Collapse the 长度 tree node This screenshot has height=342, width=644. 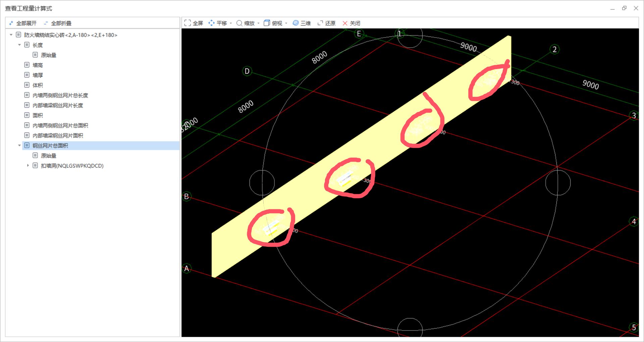19,45
